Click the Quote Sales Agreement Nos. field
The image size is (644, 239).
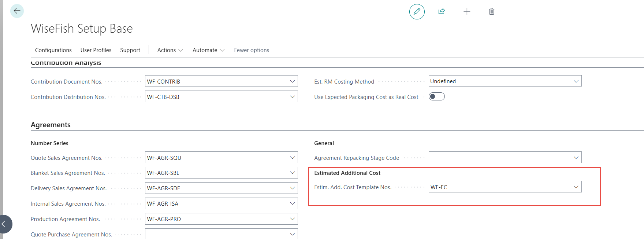click(x=216, y=158)
